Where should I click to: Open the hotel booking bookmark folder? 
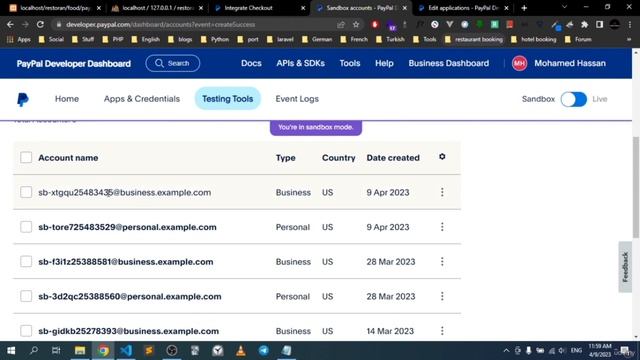point(533,40)
